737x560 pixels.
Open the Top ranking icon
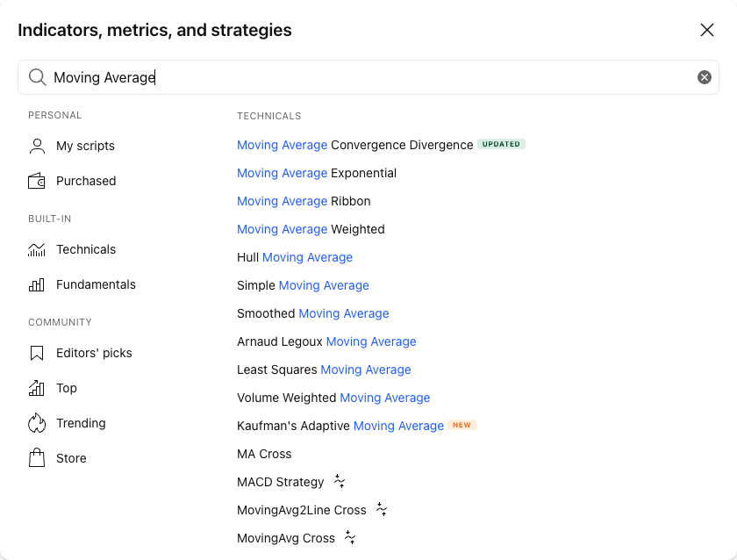[x=37, y=388]
